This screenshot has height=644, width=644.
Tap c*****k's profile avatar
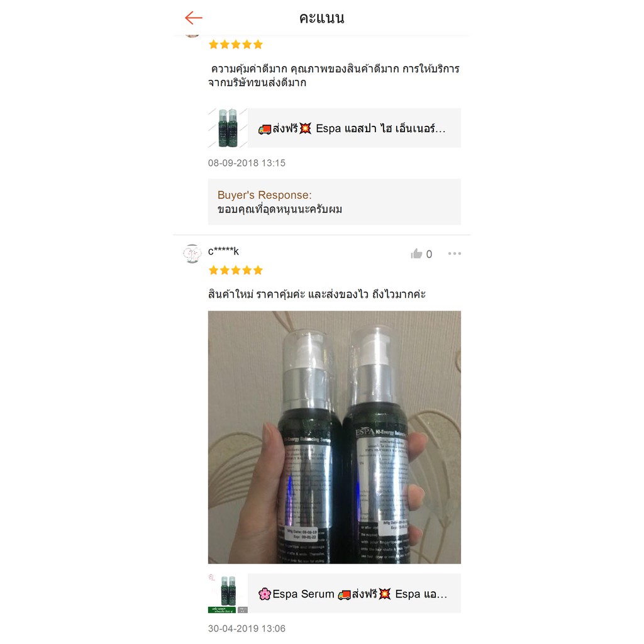pos(192,253)
